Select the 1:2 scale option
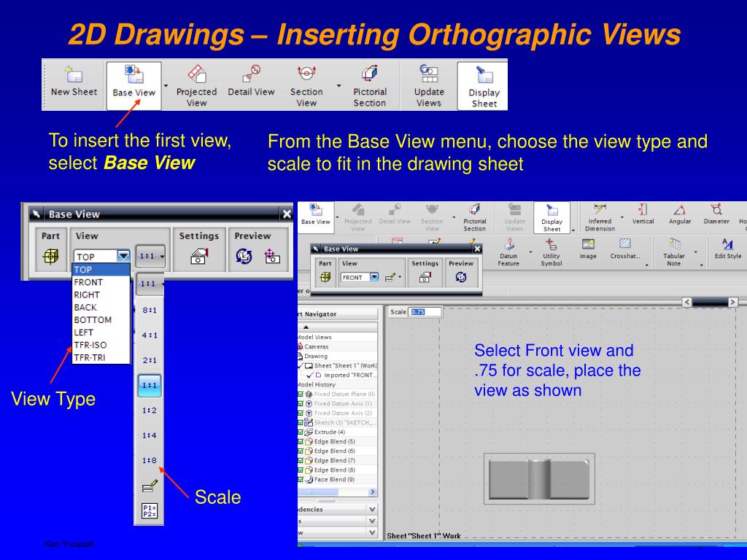 point(149,410)
